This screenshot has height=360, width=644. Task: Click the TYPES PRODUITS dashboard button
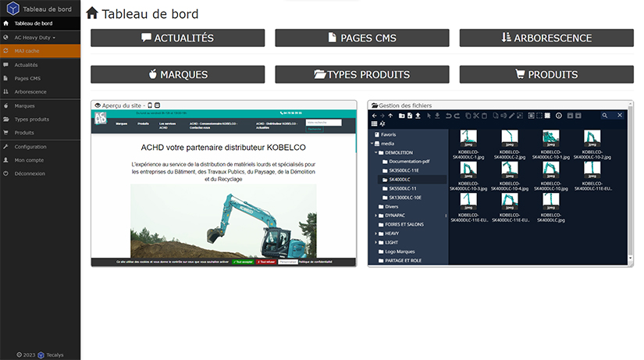pyautogui.click(x=362, y=74)
